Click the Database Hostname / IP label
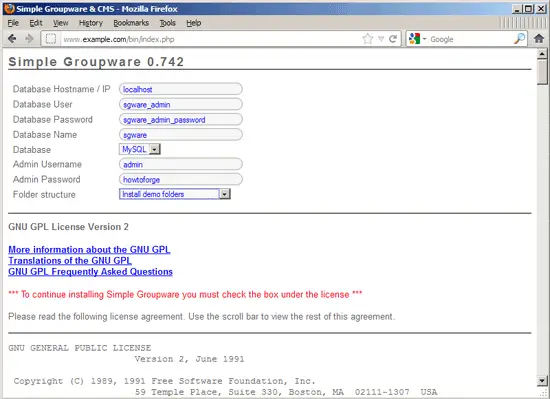This screenshot has height=399, width=550. pos(61,89)
